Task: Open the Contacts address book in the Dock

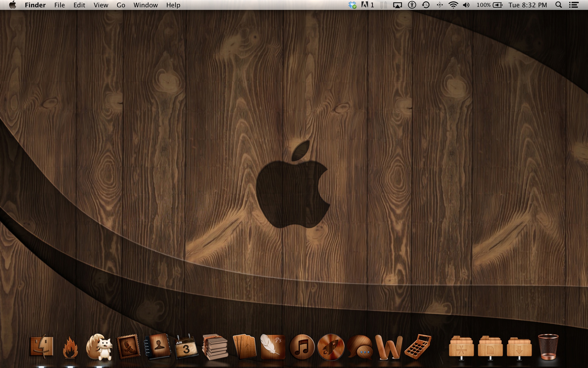Action: (157, 347)
